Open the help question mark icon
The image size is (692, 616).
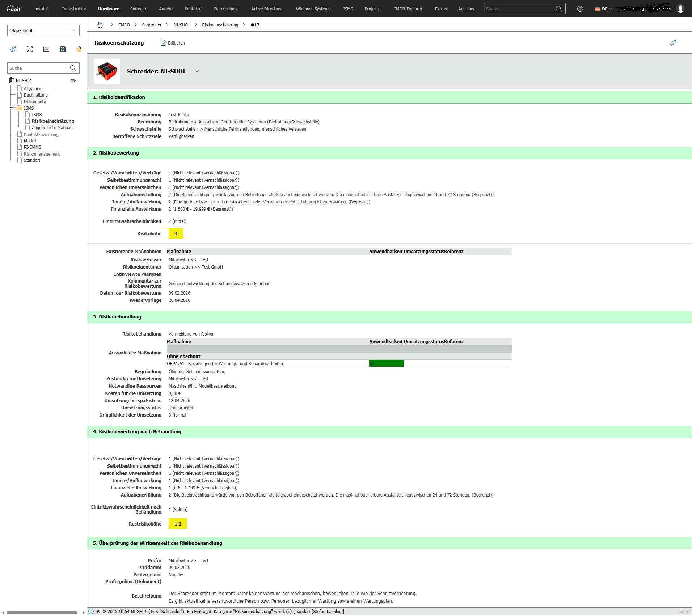click(x=580, y=9)
